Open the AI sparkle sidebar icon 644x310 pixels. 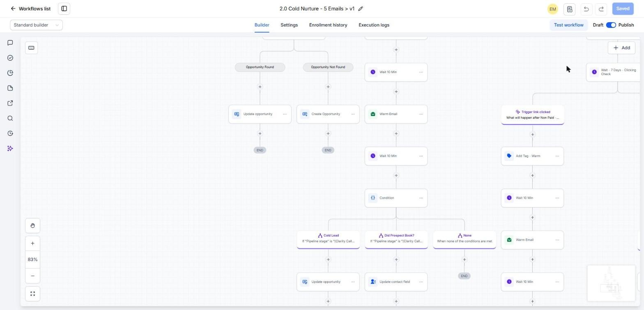point(10,148)
